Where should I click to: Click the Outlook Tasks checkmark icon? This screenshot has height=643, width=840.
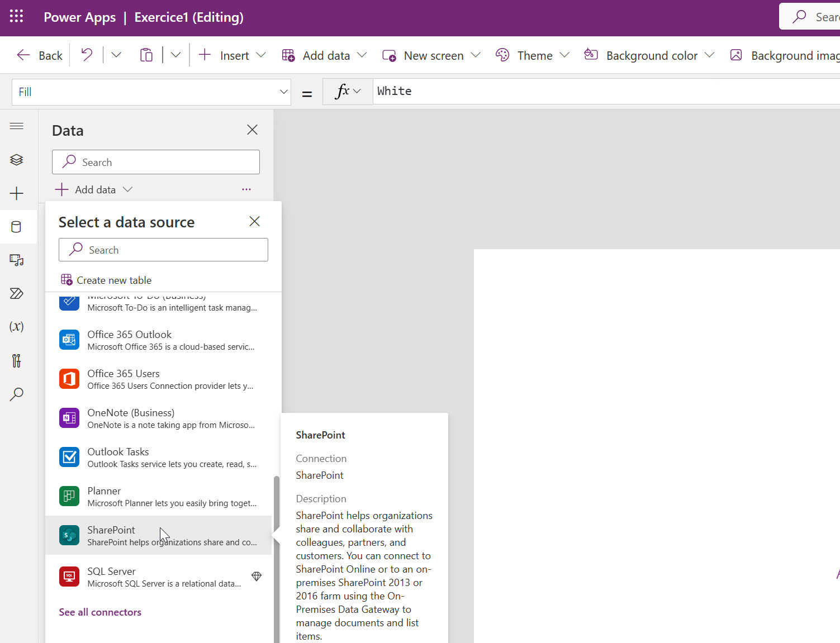point(69,457)
